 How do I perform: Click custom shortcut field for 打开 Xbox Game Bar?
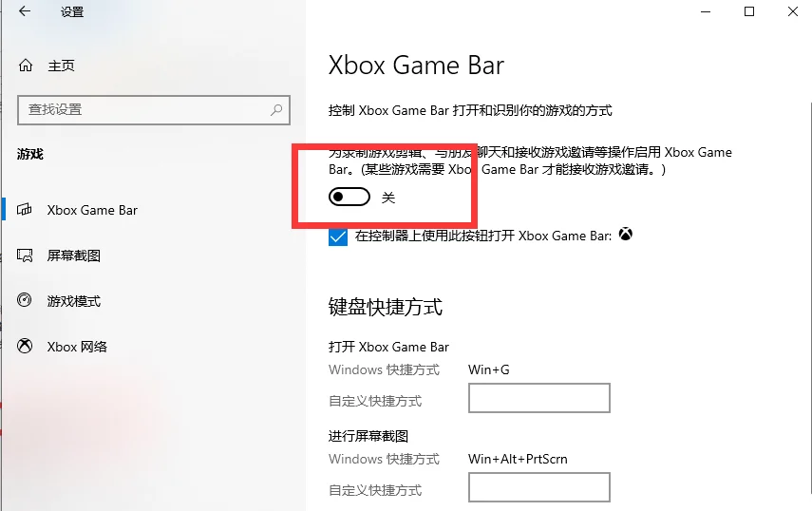point(539,398)
